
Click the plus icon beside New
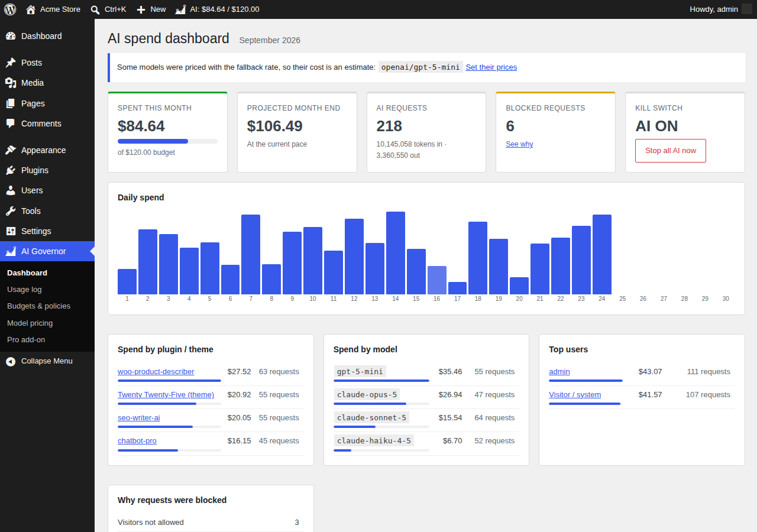coord(141,9)
